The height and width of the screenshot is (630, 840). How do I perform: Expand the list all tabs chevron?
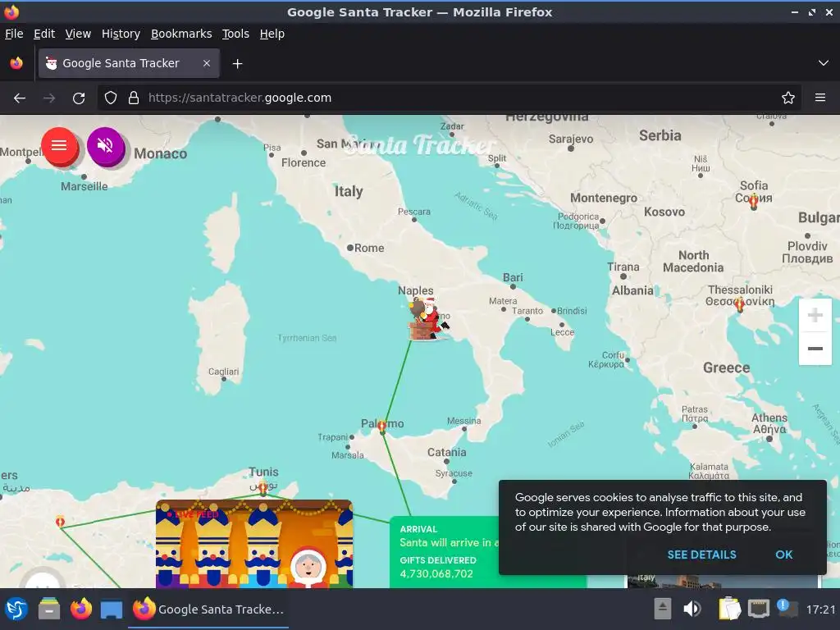824,63
